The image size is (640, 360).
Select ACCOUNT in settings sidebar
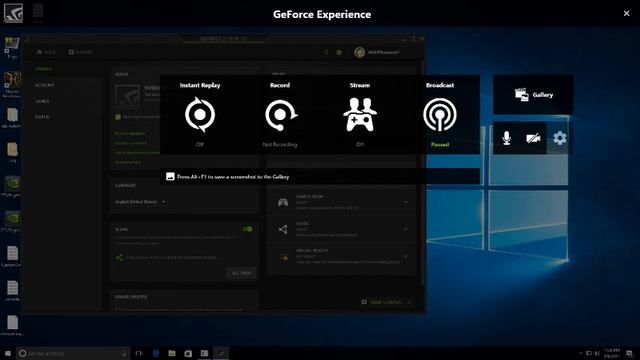click(x=44, y=85)
